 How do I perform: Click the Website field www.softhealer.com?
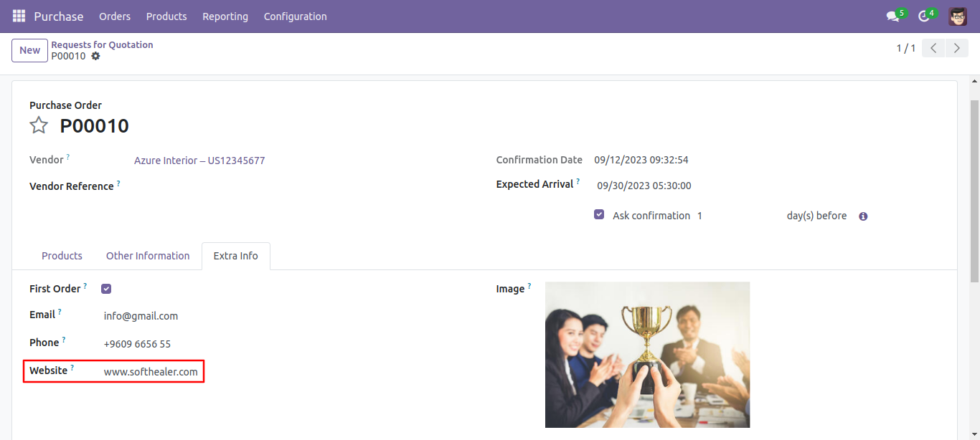tap(151, 372)
